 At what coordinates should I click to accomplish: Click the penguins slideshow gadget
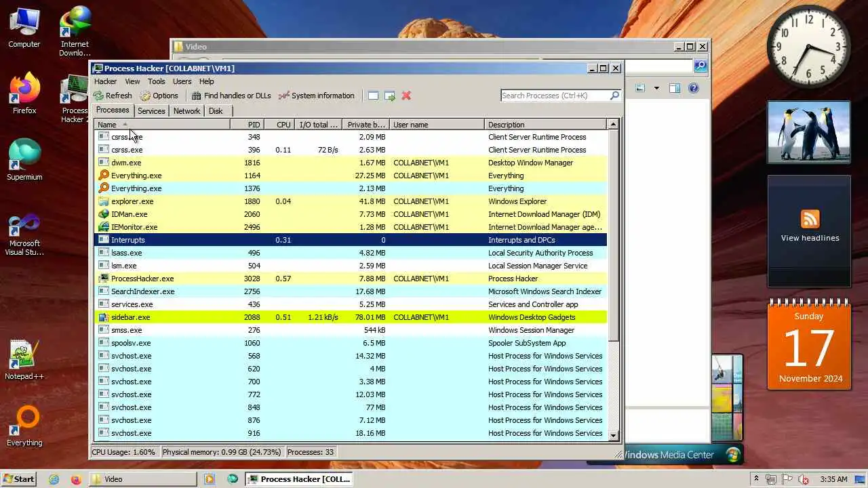(809, 133)
